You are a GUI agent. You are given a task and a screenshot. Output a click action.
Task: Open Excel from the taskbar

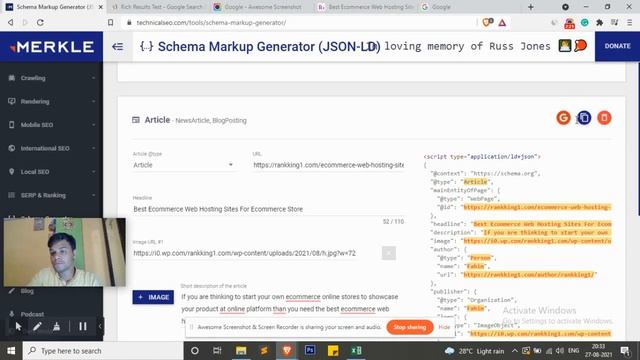[356, 351]
